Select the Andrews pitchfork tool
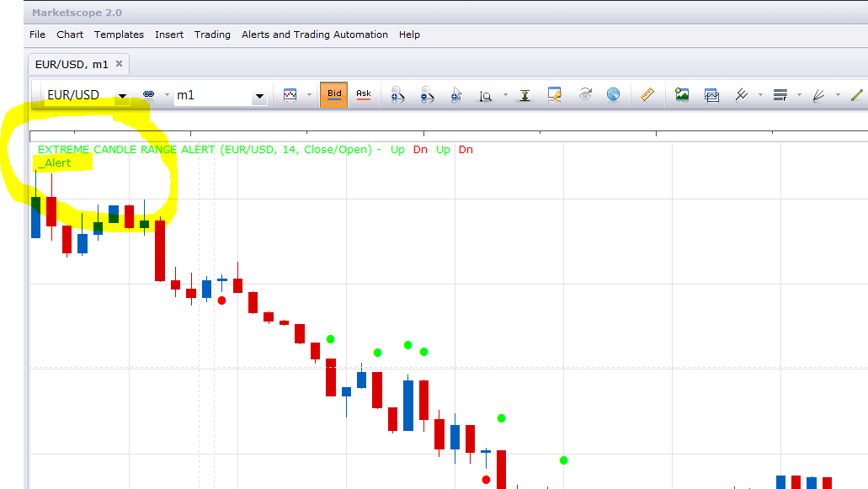 click(x=741, y=94)
